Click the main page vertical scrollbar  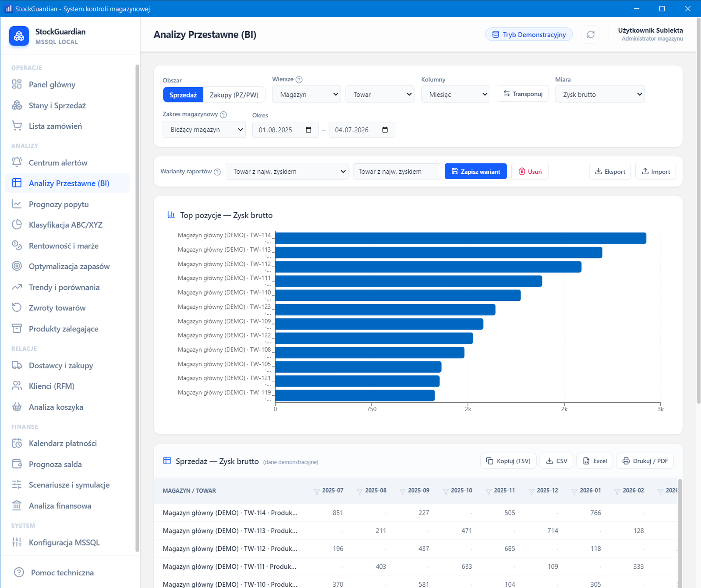tap(698, 210)
